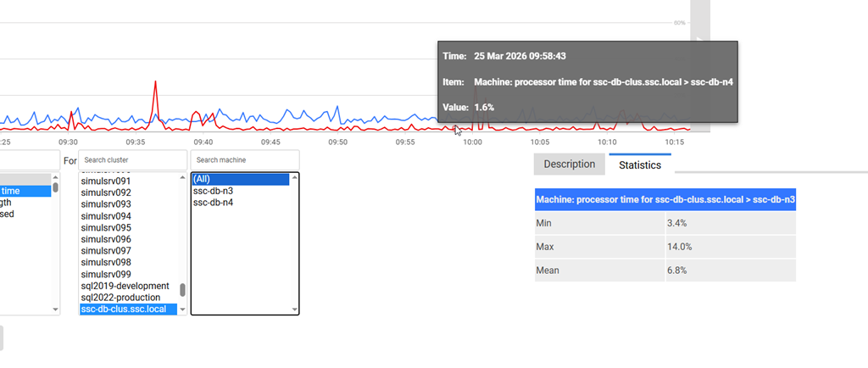The image size is (868, 368).
Task: Choose machine ssc-db-n4
Action: pos(213,203)
